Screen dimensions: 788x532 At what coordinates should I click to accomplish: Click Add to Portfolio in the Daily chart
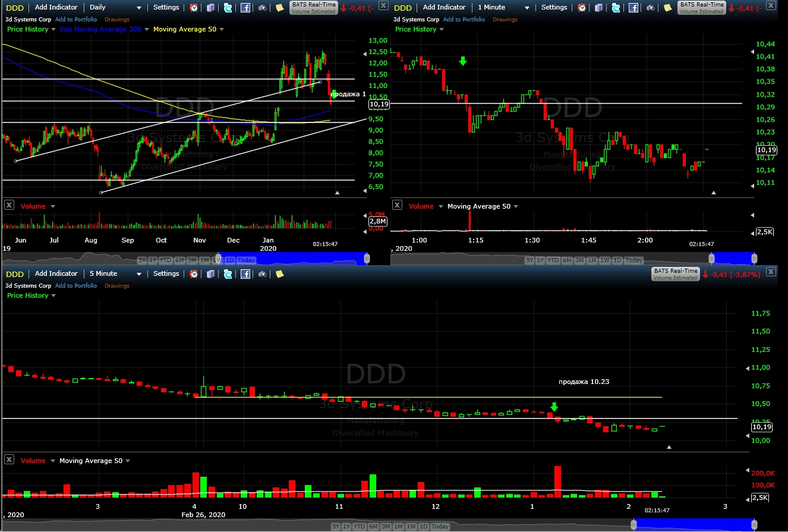click(76, 20)
